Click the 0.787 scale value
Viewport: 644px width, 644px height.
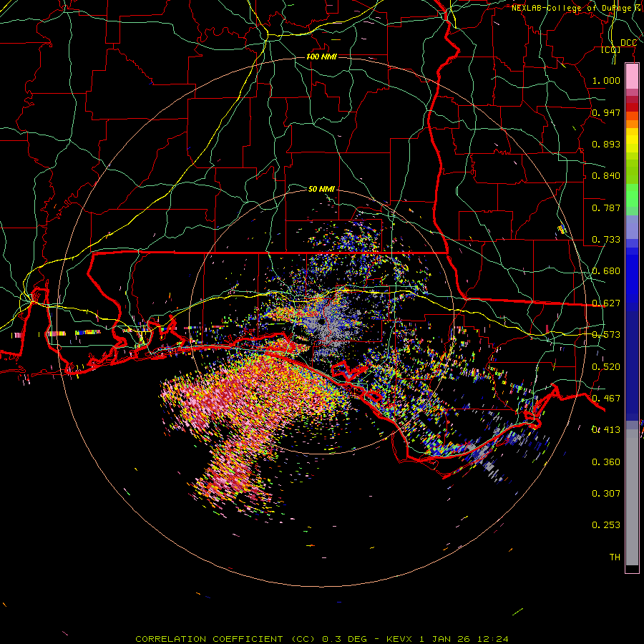click(x=606, y=208)
